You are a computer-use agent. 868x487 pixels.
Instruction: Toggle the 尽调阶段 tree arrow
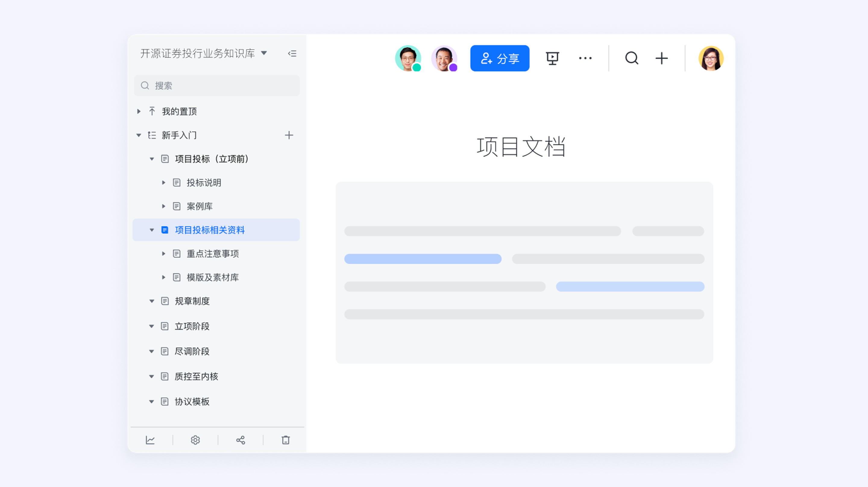pyautogui.click(x=152, y=351)
